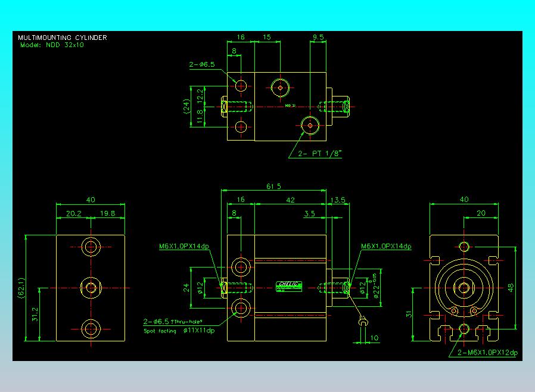535x392 pixels.
Task: Select the 48 dimension in right view
Action: (x=511, y=288)
